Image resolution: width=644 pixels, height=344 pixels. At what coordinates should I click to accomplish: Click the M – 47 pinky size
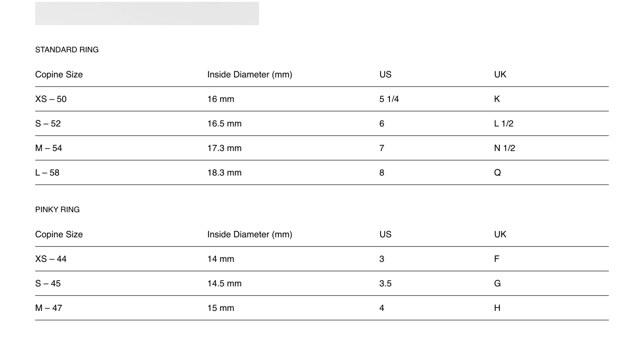48,308
